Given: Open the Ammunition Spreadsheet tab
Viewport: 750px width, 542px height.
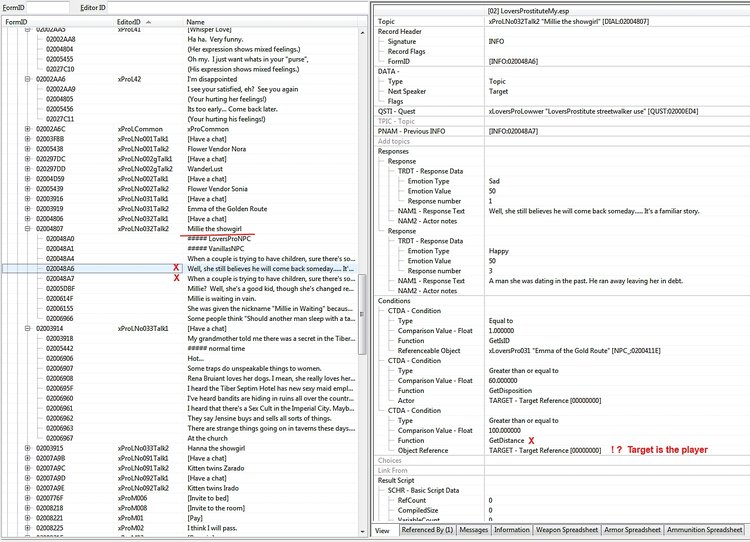Looking at the screenshot, I should [705, 530].
